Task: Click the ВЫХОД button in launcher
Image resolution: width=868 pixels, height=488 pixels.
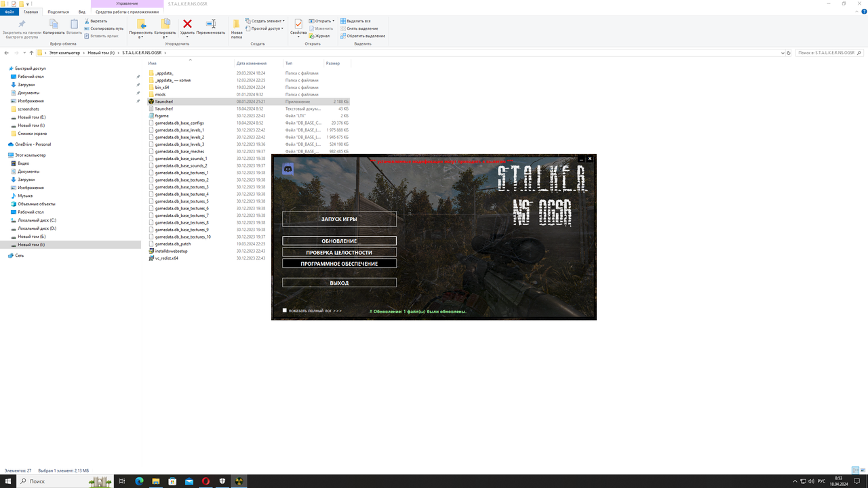Action: 339,283
